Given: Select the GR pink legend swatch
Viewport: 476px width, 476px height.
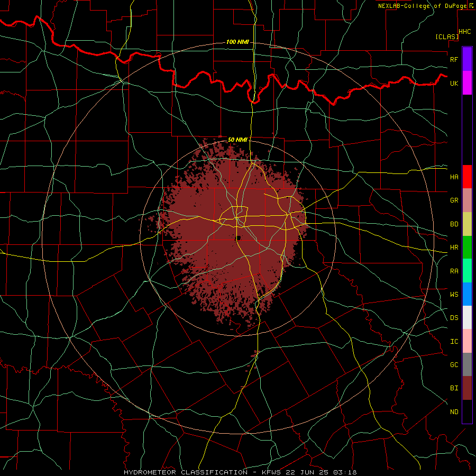Looking at the screenshot, I should tap(467, 200).
